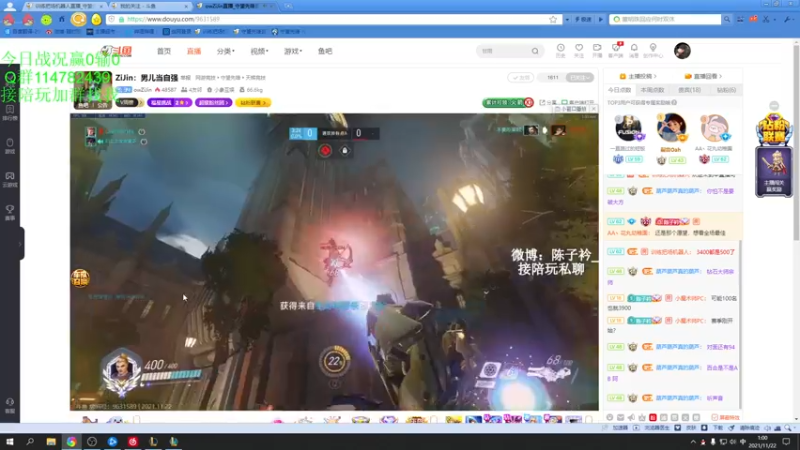Select the 直播 navigation item

[x=194, y=52]
